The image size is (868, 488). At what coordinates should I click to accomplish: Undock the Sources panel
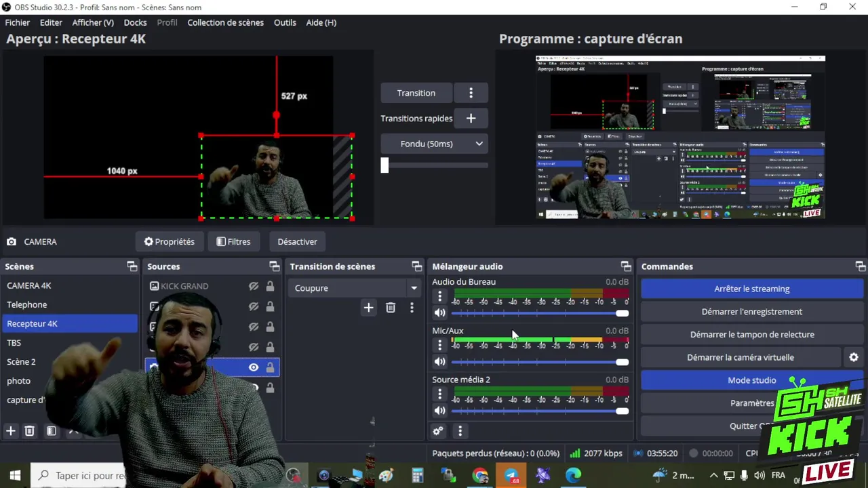tap(274, 266)
